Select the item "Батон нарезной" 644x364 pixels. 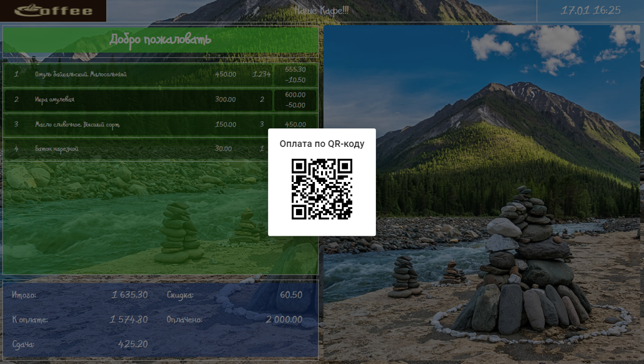(x=57, y=149)
